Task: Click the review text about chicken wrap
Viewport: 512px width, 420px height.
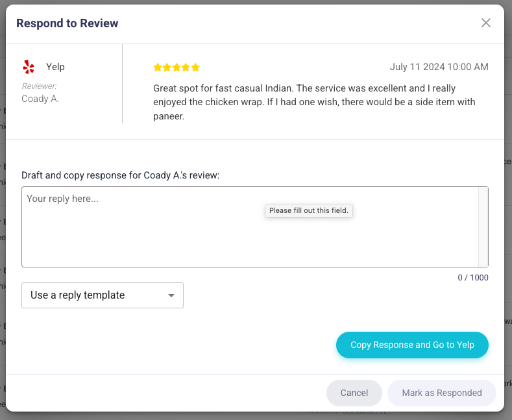Action: pyautogui.click(x=314, y=102)
